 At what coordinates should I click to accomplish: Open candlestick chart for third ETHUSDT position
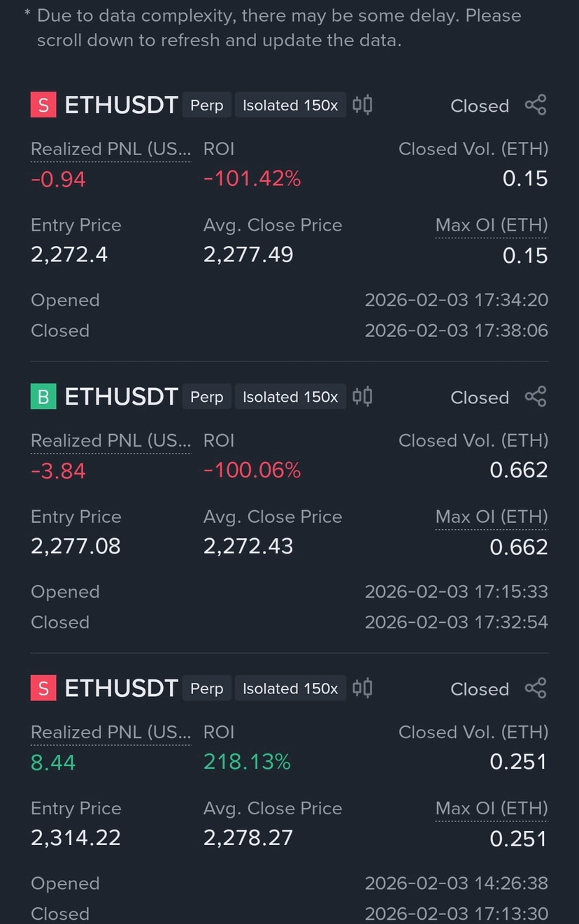pyautogui.click(x=362, y=688)
